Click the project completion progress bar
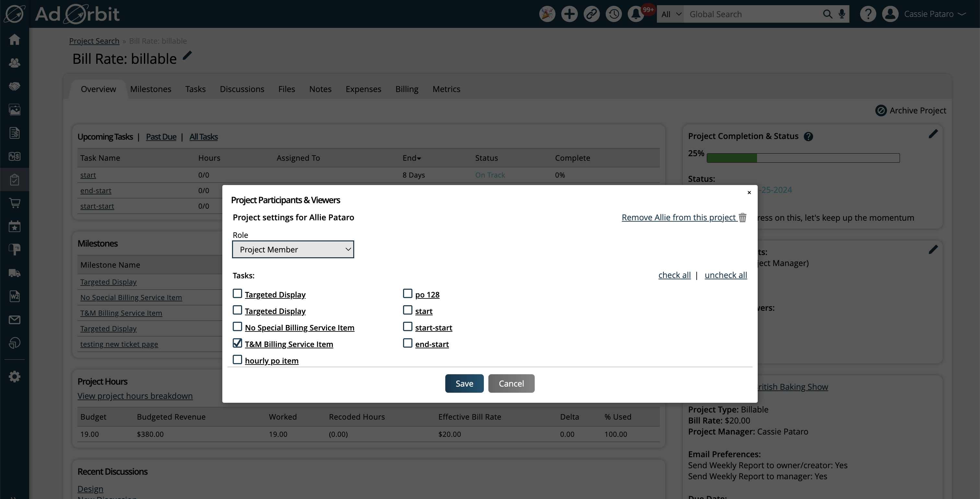 pos(803,158)
